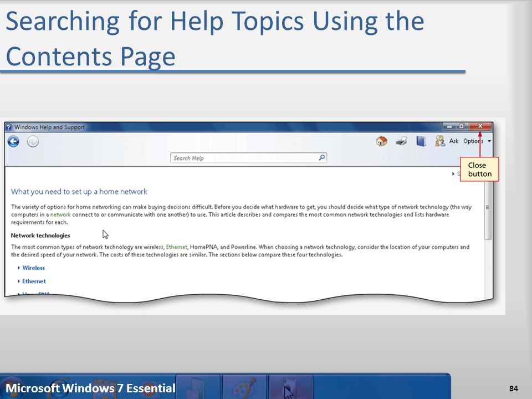Expand the Options dropdown arrow
Screen dimensions: 532x399
pyautogui.click(x=489, y=141)
